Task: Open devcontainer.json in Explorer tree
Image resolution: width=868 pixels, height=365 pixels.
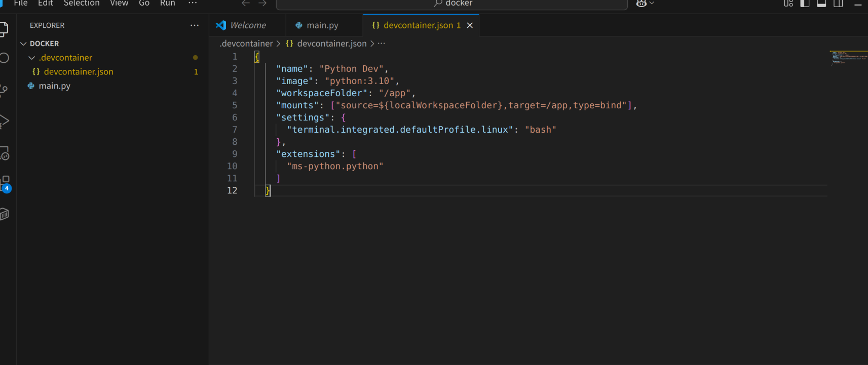Action: (79, 72)
